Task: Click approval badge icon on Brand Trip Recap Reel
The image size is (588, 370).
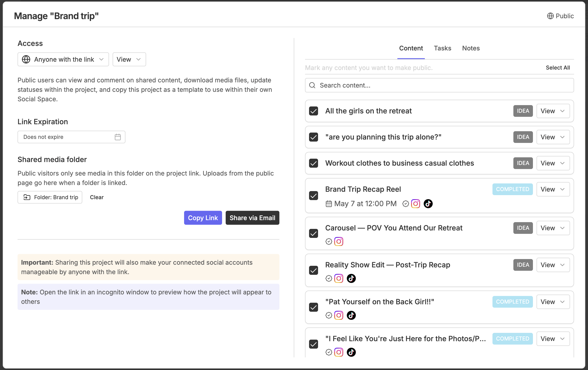Action: point(405,204)
